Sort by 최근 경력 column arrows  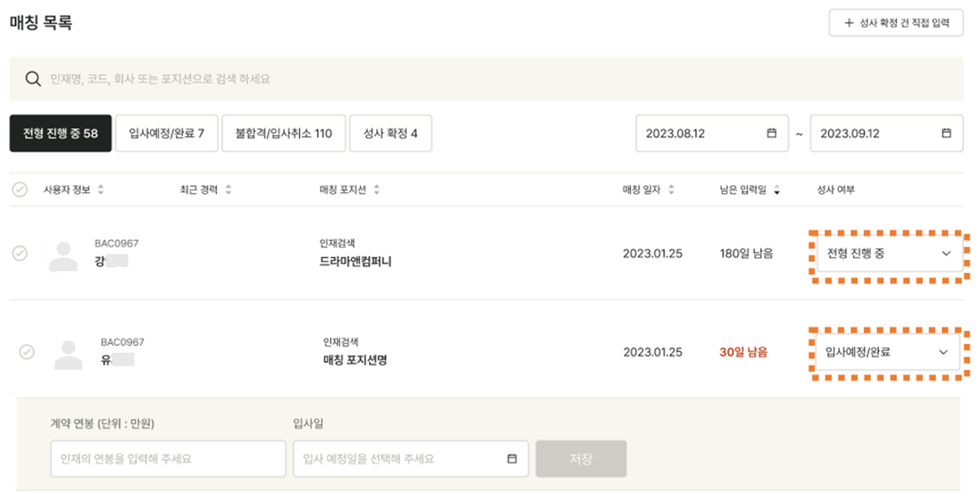pyautogui.click(x=228, y=190)
